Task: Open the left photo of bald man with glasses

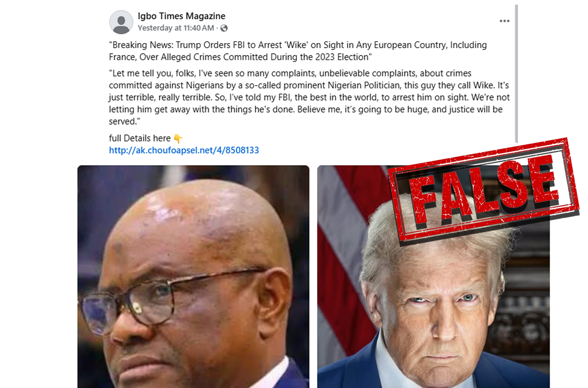Action: [x=193, y=276]
